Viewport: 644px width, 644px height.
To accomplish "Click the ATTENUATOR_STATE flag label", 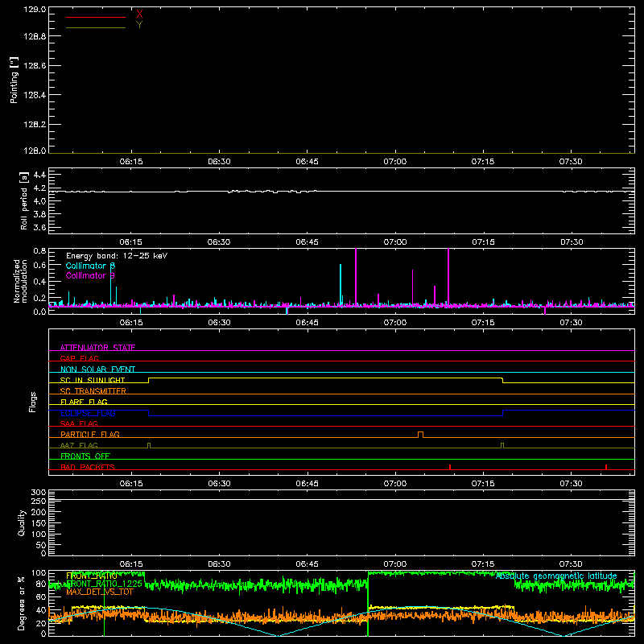I will coord(97,348).
